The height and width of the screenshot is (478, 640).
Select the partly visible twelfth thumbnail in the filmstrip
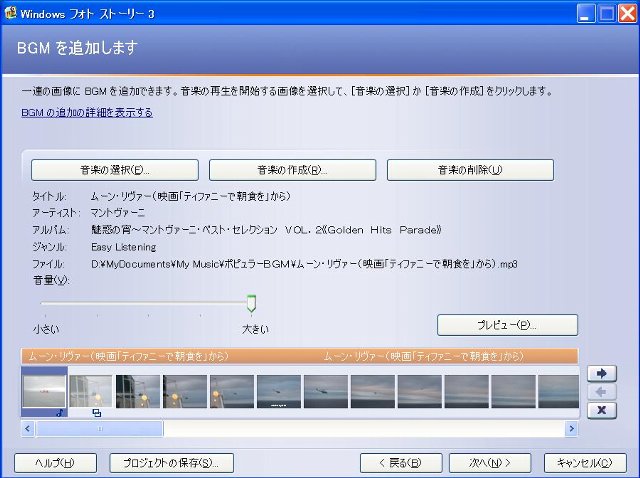point(558,391)
